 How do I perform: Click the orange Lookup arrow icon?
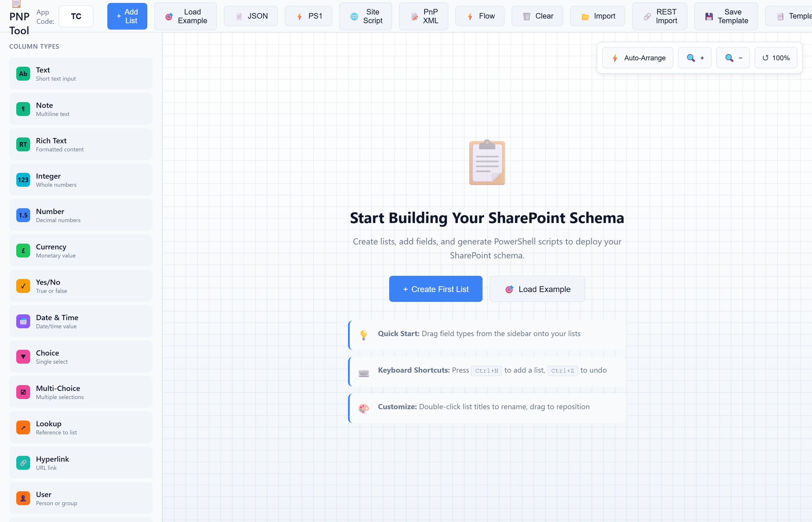coord(23,427)
